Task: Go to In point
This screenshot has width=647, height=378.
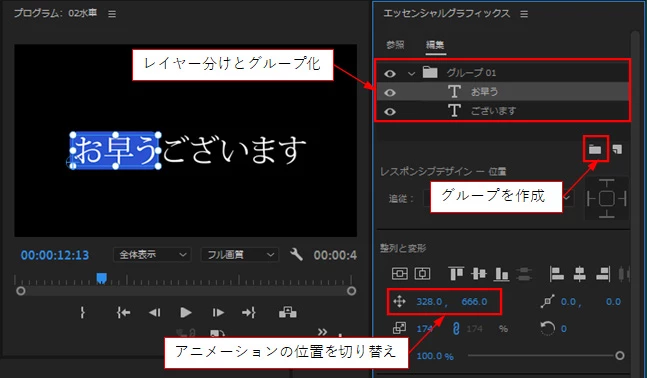Action: [x=123, y=312]
